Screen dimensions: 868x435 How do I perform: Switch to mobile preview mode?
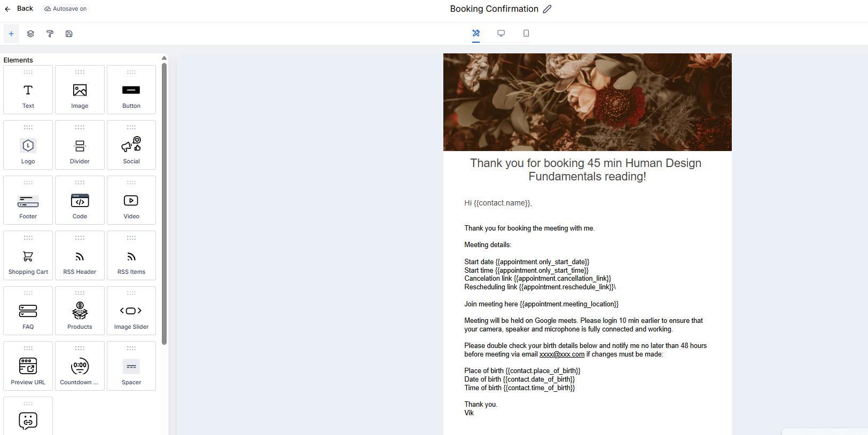[526, 33]
